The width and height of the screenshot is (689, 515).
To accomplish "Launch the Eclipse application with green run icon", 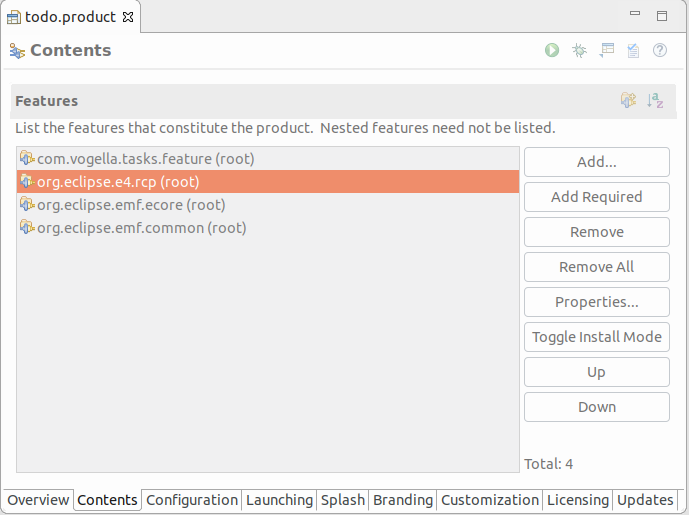I will point(552,50).
